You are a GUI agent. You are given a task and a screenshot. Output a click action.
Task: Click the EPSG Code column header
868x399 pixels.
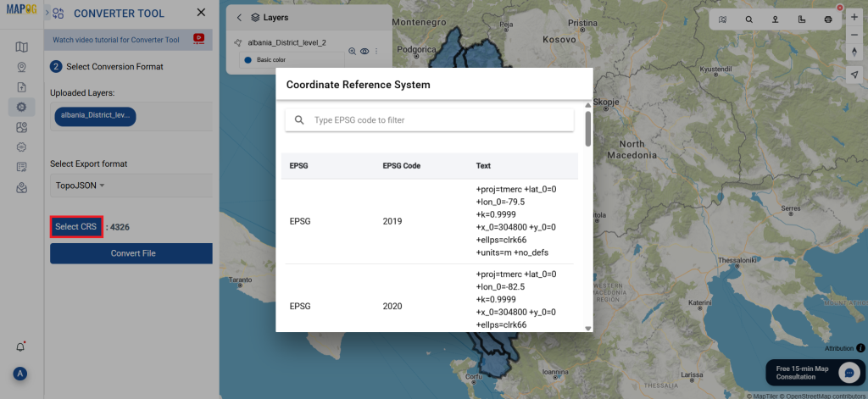pyautogui.click(x=401, y=166)
